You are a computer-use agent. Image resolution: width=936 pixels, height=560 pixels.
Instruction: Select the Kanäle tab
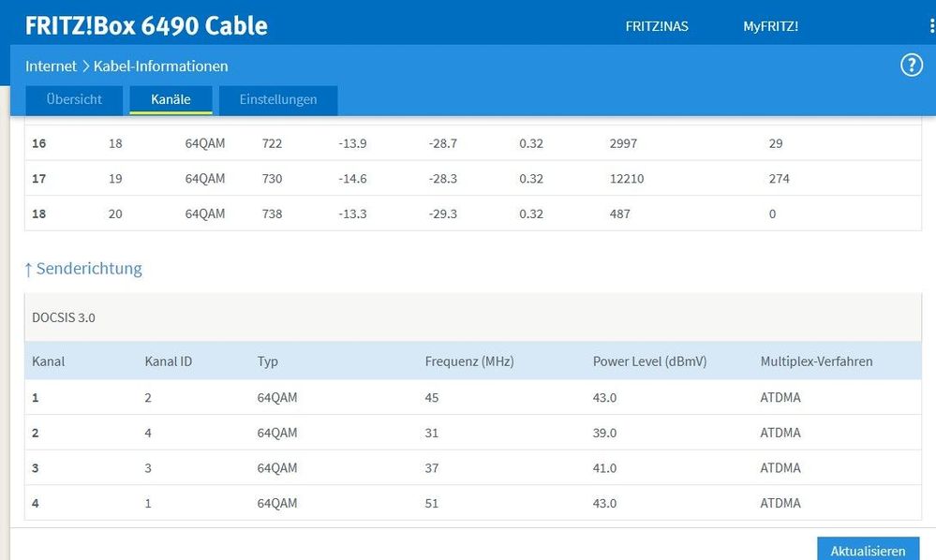pos(171,99)
